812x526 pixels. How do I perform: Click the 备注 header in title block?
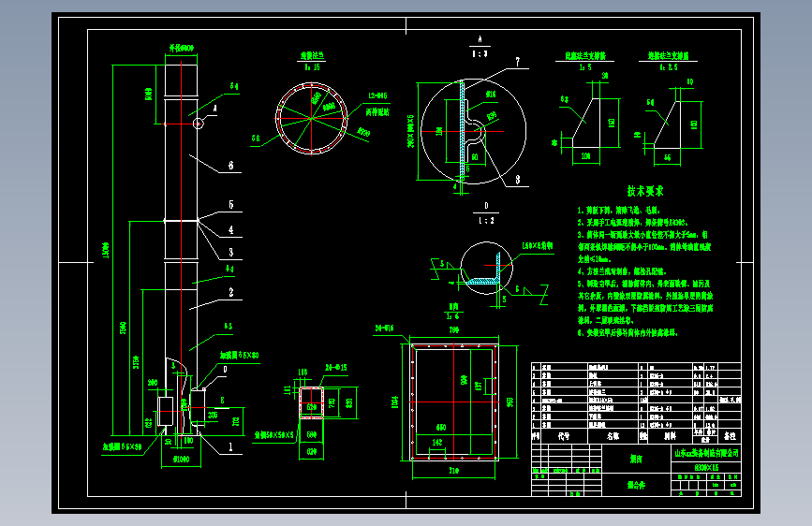click(x=730, y=436)
